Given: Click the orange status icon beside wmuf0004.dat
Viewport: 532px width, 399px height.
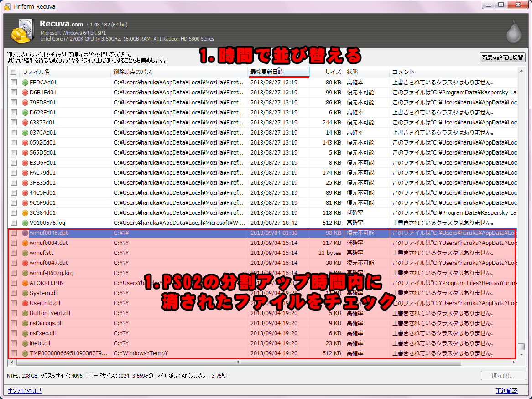Looking at the screenshot, I should 25,243.
